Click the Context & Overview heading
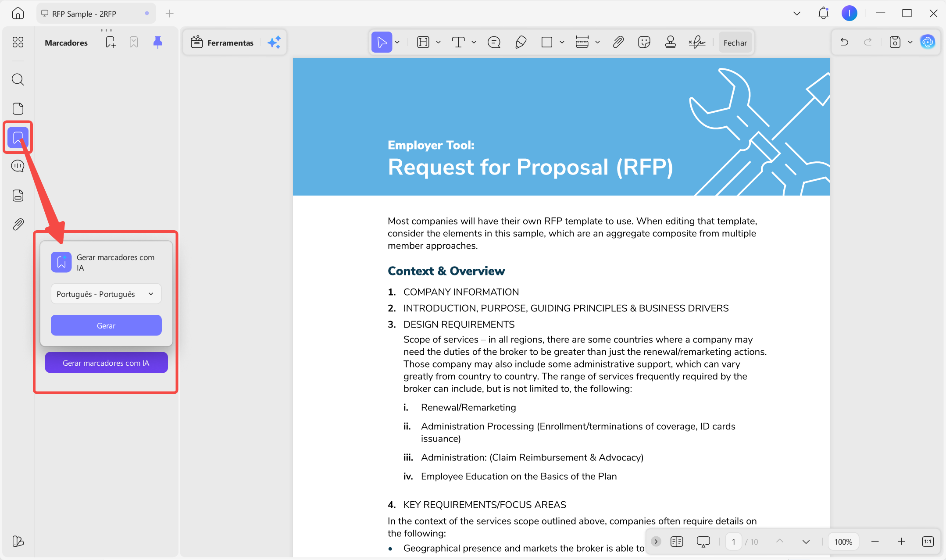 pyautogui.click(x=446, y=271)
